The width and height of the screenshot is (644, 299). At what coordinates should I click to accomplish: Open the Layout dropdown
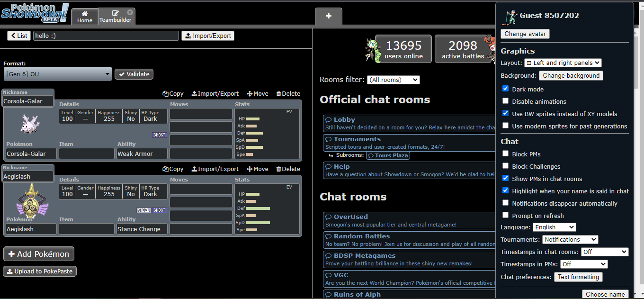(x=563, y=63)
